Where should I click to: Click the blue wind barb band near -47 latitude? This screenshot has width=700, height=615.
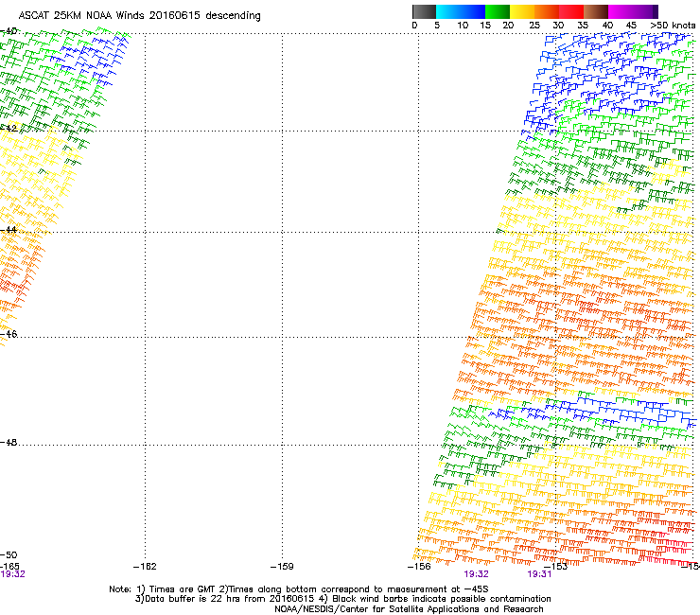(x=594, y=412)
